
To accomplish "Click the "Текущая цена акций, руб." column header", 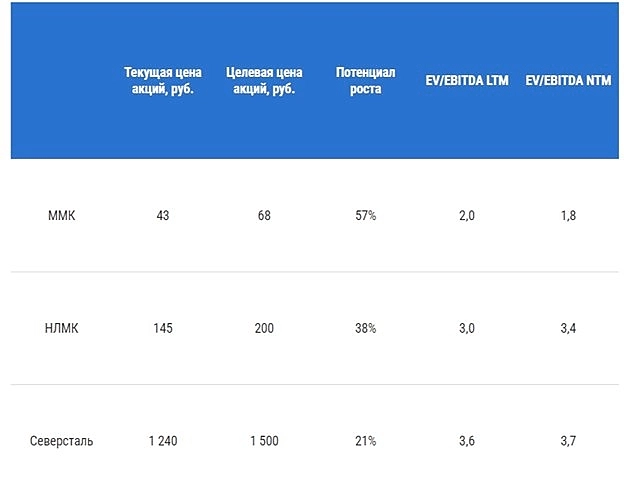I will coord(163,81).
